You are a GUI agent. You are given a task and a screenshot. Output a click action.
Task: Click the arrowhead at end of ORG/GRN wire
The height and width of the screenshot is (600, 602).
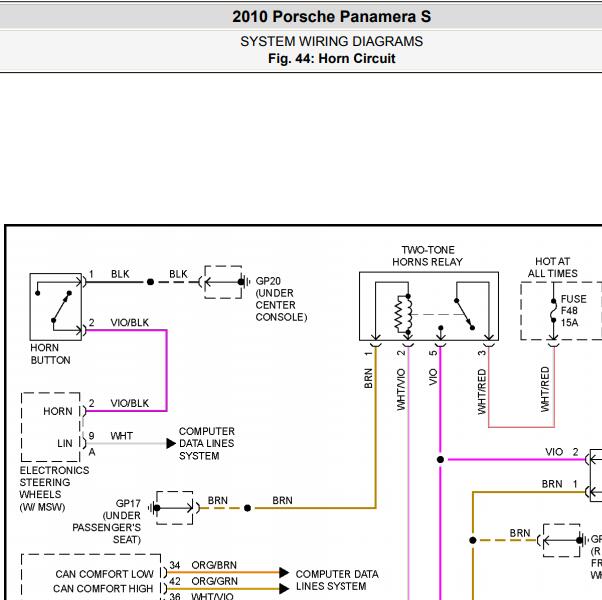click(284, 588)
